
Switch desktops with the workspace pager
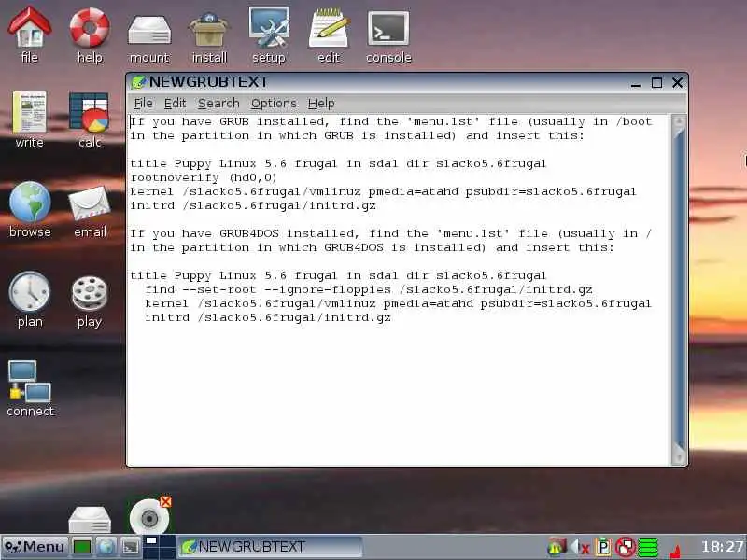coord(159,547)
